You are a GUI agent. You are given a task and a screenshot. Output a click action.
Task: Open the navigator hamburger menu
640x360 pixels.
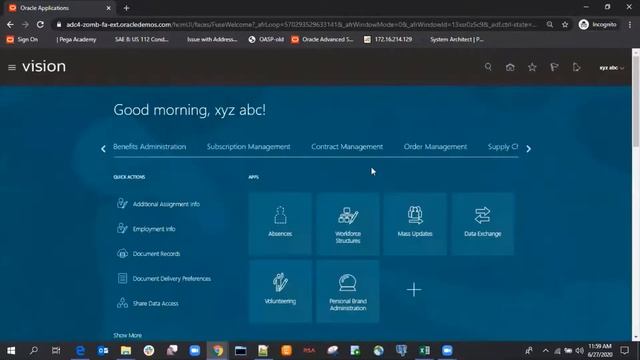point(12,67)
